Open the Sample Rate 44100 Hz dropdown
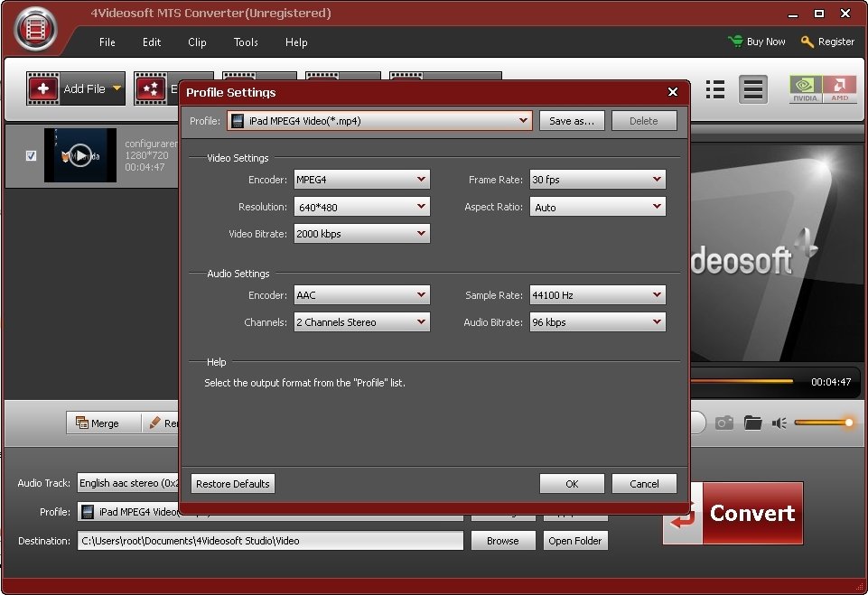 [x=597, y=295]
